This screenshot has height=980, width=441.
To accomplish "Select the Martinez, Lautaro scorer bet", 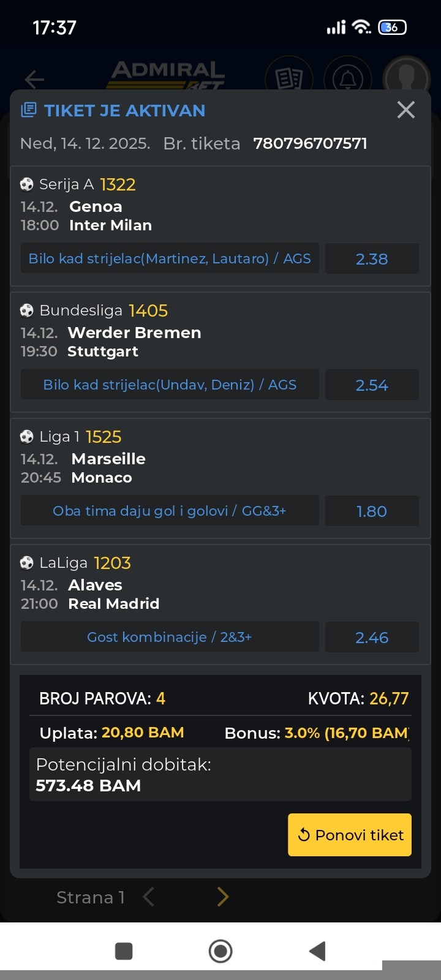I will point(170,258).
